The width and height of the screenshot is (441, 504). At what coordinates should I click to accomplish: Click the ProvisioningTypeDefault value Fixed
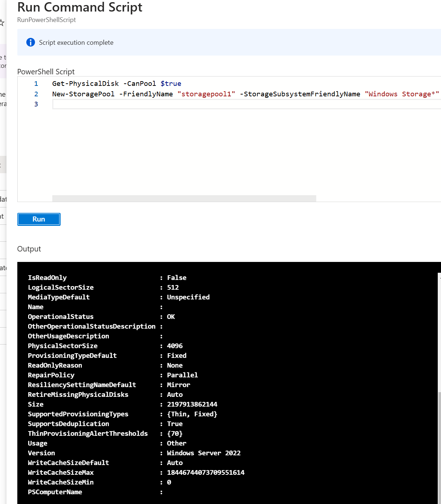coord(177,356)
